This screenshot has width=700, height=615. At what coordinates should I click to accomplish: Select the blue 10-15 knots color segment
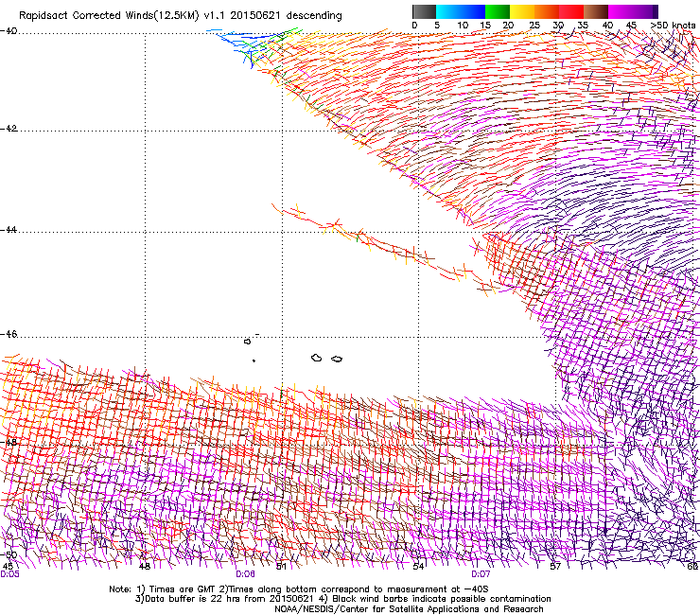(473, 11)
